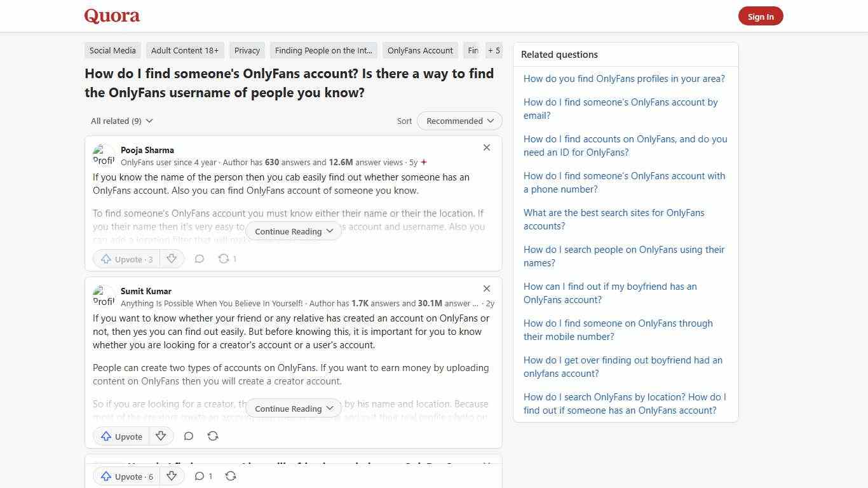Click the Sign In button
The height and width of the screenshot is (488, 868).
(760, 16)
